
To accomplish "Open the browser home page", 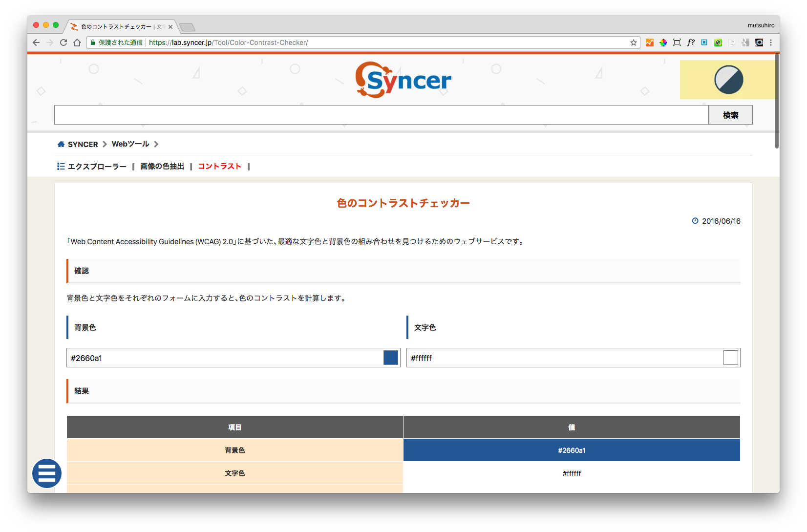I will tap(77, 43).
